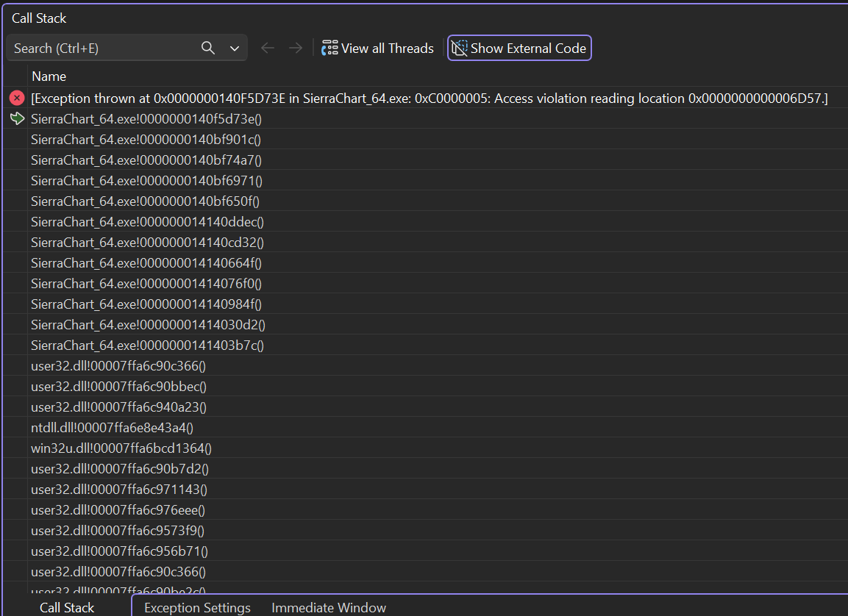
Task: Click the red exception error icon
Action: point(17,98)
